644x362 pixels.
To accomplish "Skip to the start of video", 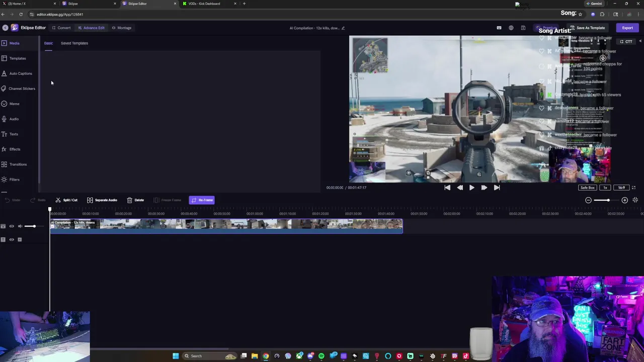I will point(447,188).
